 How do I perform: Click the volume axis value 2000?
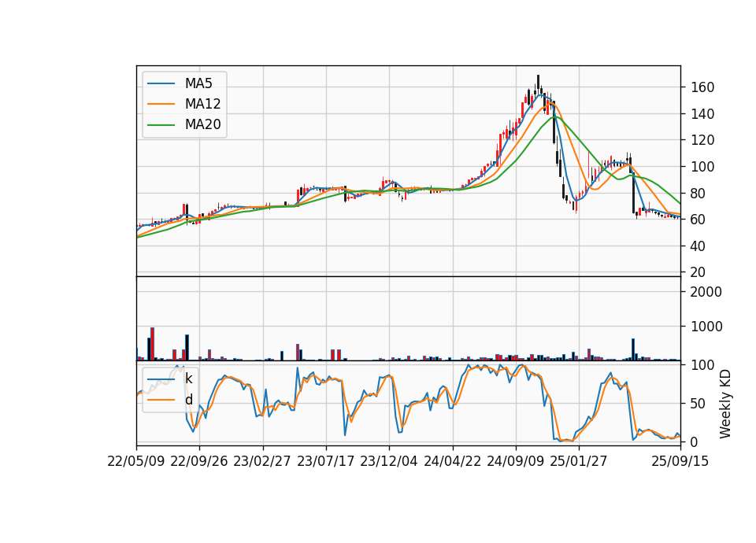pos(706,292)
